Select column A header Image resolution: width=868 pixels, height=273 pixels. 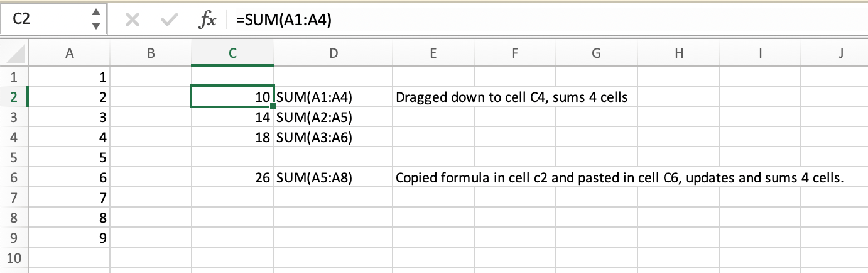[69, 54]
